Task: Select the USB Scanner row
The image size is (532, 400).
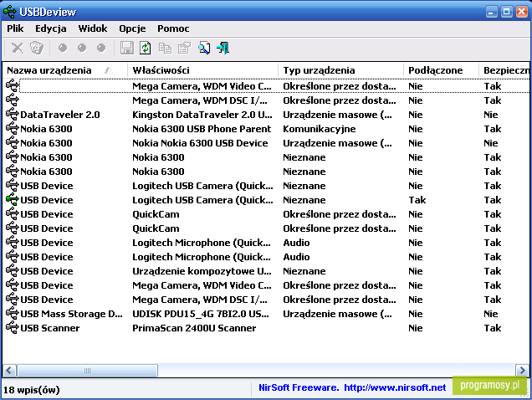Action: (266, 328)
